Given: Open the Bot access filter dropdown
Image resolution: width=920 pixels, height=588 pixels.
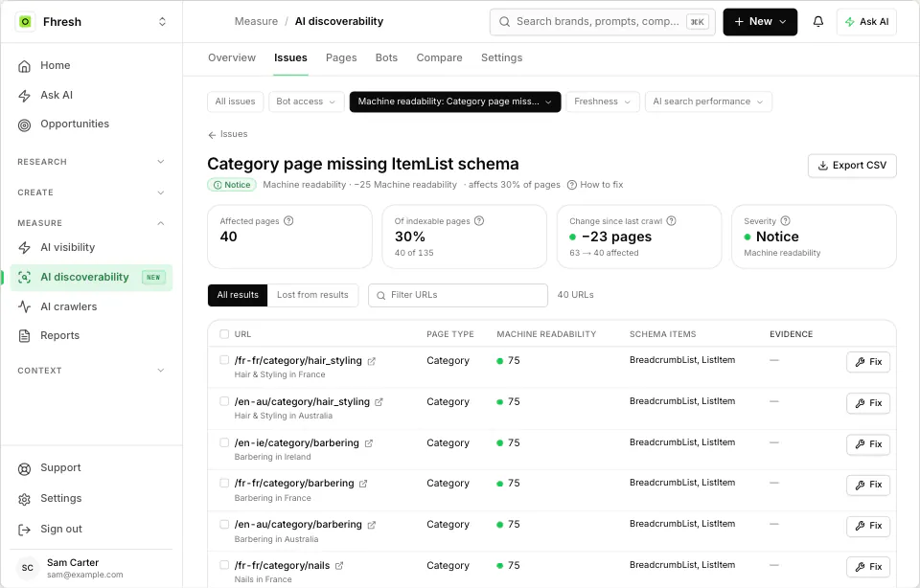Looking at the screenshot, I should click(306, 102).
